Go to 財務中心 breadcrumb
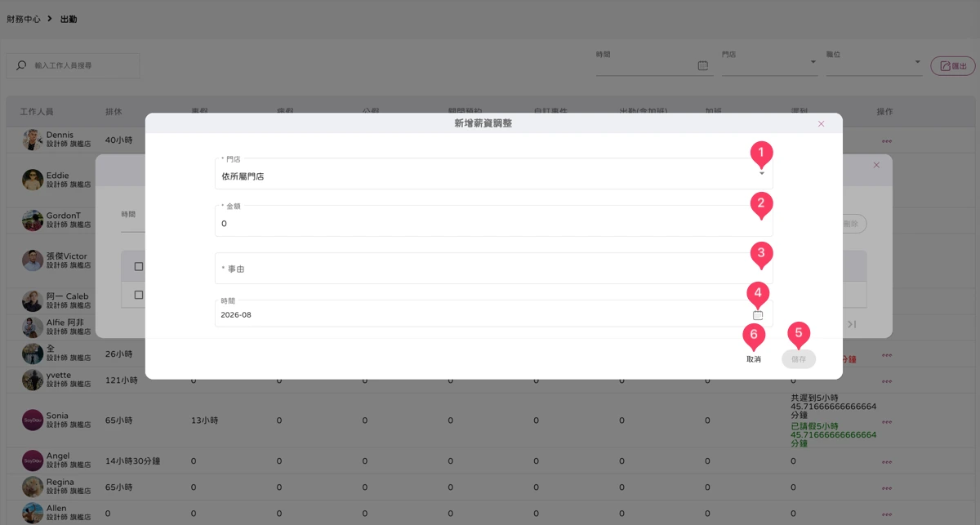 click(24, 19)
